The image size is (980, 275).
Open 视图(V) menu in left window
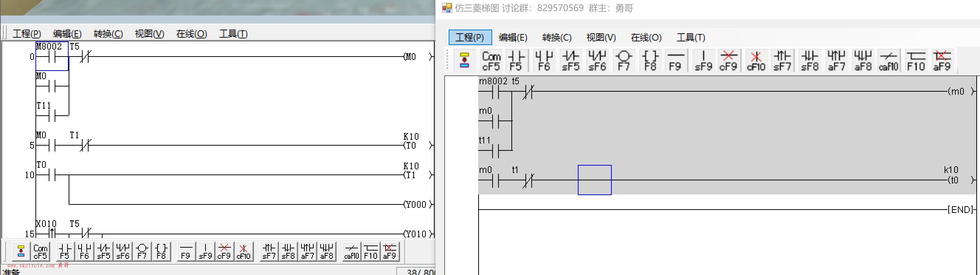pos(149,34)
